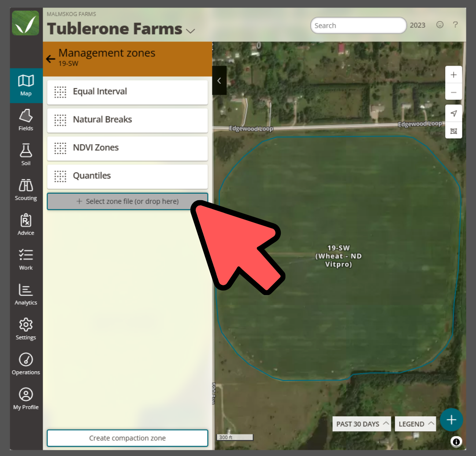This screenshot has height=456, width=476.
Task: Open the Fields section
Action: tap(26, 120)
